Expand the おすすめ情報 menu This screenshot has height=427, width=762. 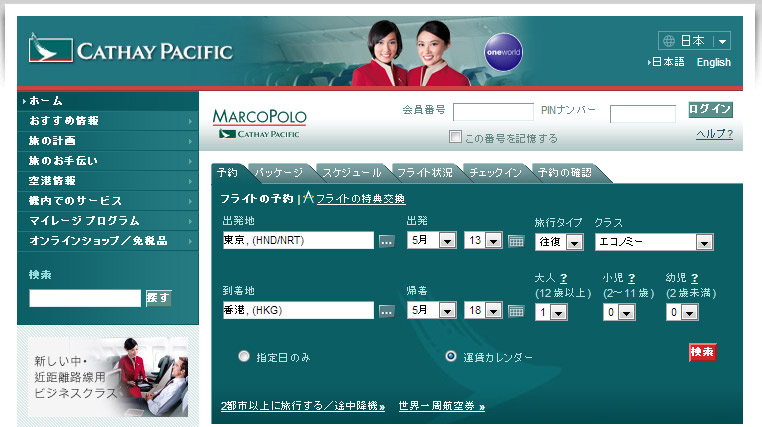click(x=107, y=121)
